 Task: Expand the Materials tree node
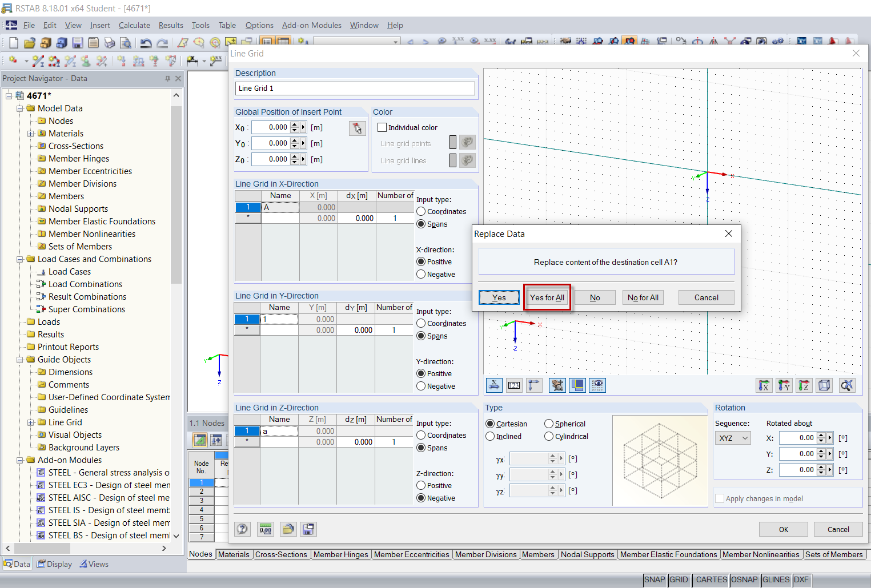[31, 133]
